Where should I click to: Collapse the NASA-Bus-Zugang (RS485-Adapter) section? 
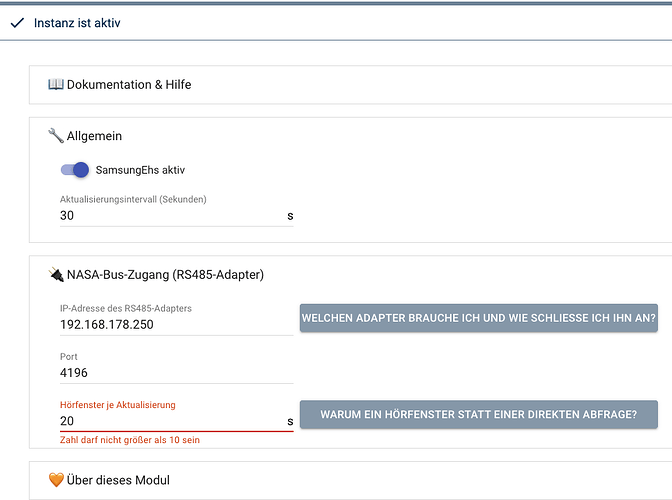(x=350, y=275)
